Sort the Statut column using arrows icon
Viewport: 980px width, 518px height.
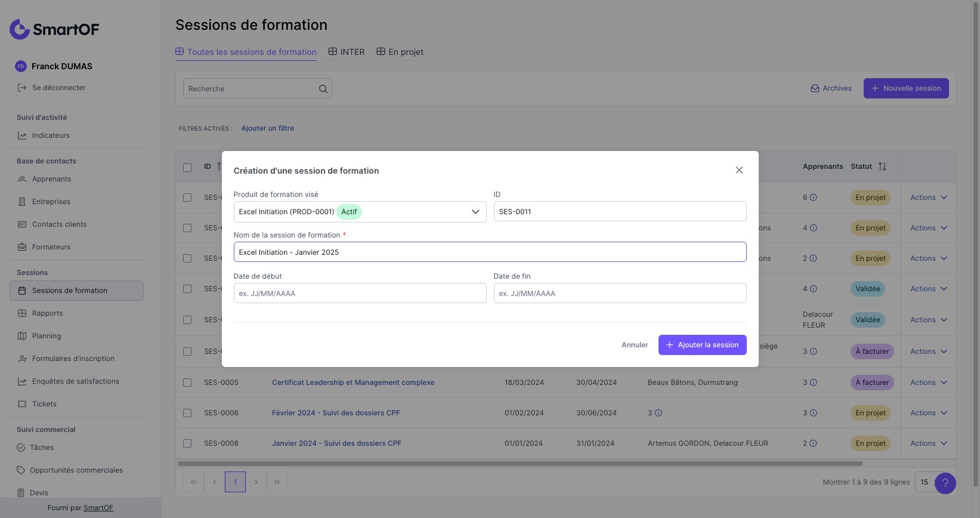(882, 166)
